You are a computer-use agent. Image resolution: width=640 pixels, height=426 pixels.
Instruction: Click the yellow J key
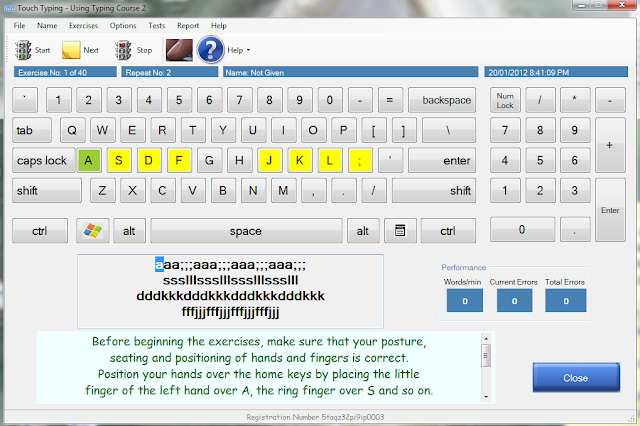click(x=269, y=160)
